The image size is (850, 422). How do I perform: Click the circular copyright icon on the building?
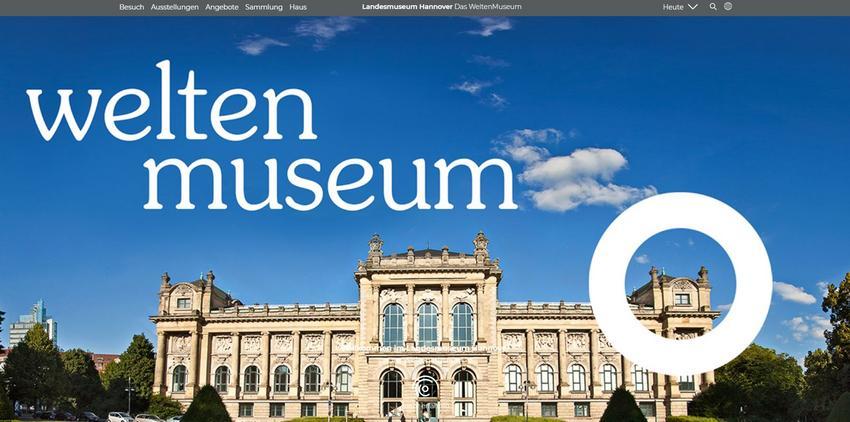[427, 388]
